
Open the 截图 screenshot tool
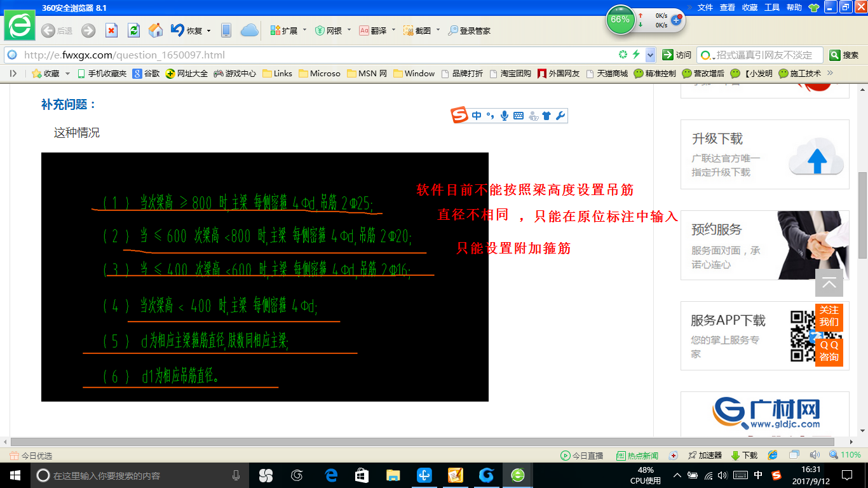point(417,30)
